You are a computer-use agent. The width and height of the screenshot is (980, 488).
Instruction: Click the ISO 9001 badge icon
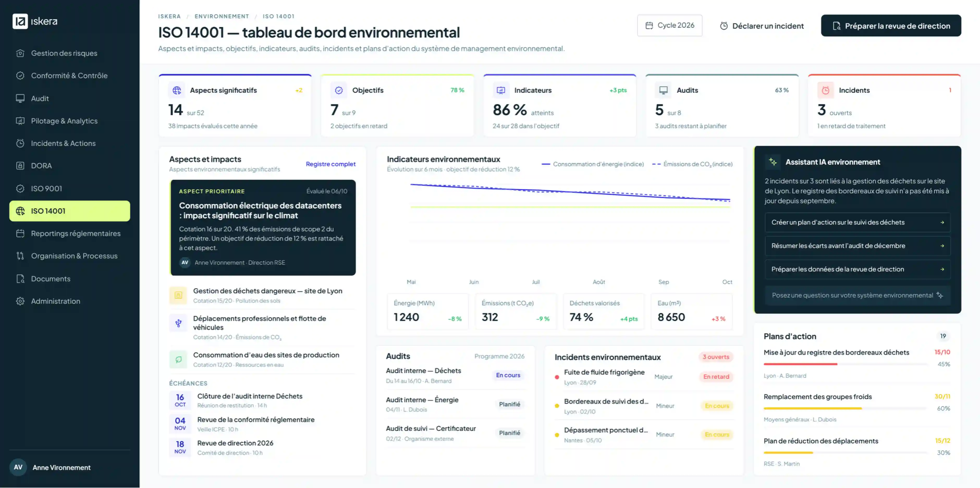20,189
